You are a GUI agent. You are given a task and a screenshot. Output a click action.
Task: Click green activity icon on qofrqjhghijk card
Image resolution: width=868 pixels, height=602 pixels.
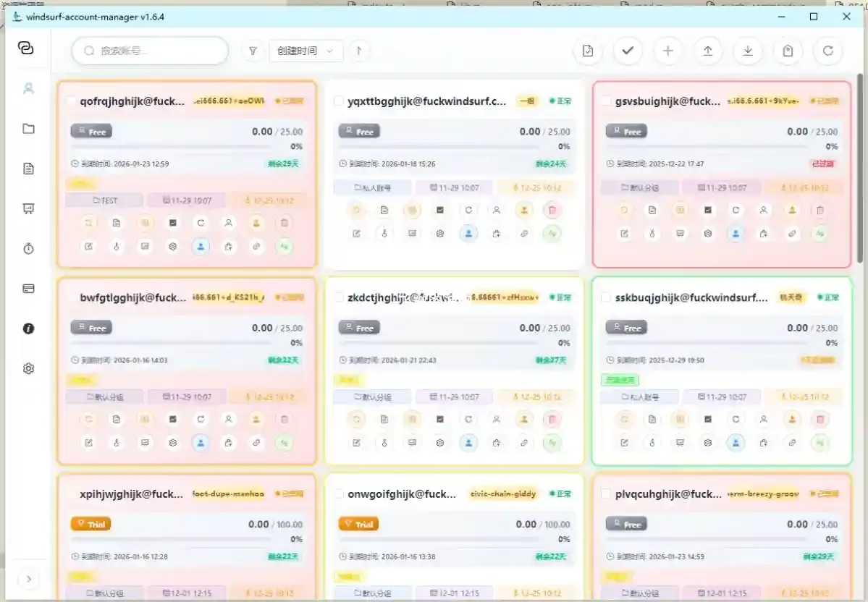click(x=284, y=246)
